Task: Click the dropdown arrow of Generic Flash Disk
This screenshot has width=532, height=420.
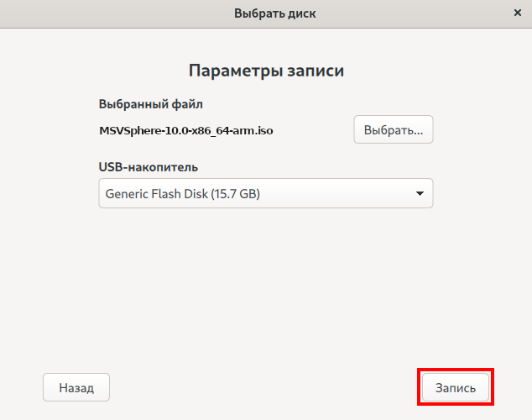Action: click(420, 193)
